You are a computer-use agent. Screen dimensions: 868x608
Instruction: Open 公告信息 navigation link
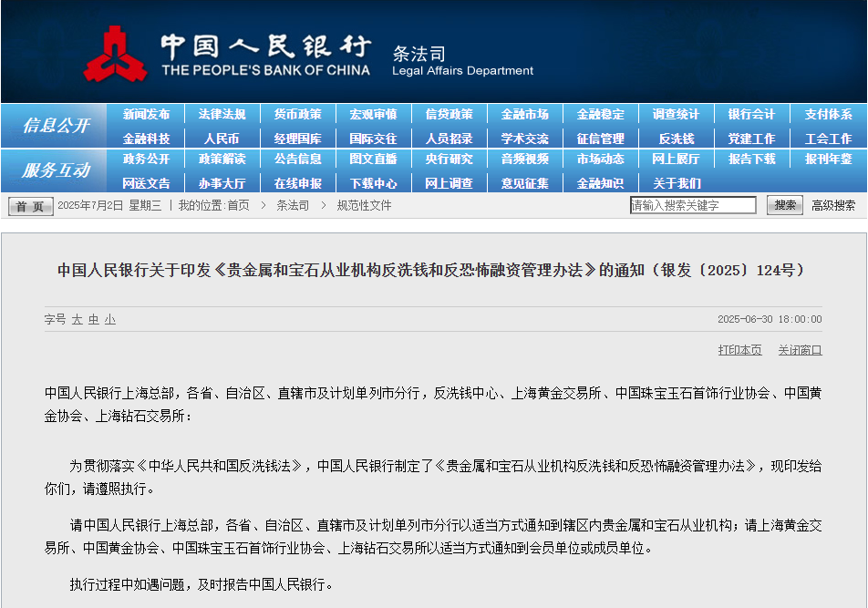click(298, 159)
